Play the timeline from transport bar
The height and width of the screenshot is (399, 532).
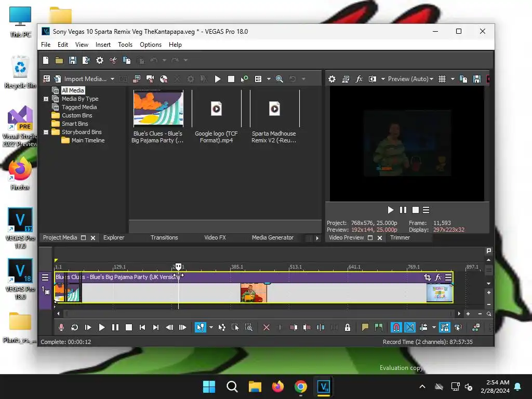[x=101, y=327]
